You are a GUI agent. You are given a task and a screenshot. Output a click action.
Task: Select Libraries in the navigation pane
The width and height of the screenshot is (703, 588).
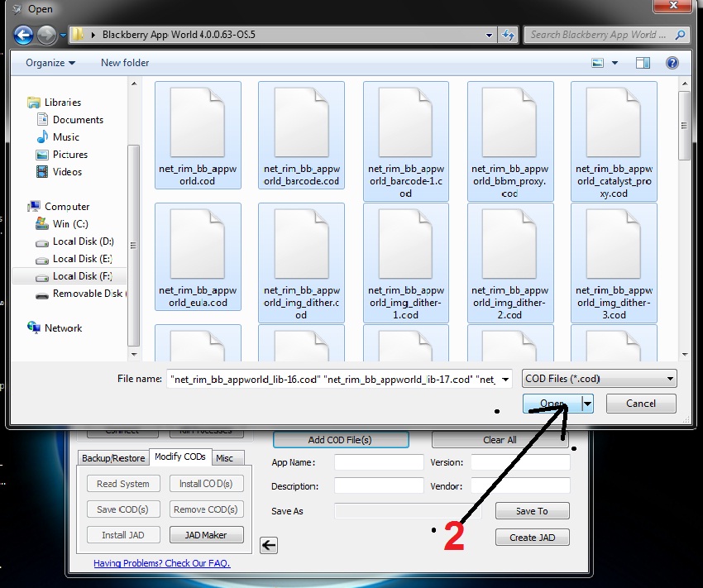(x=55, y=103)
